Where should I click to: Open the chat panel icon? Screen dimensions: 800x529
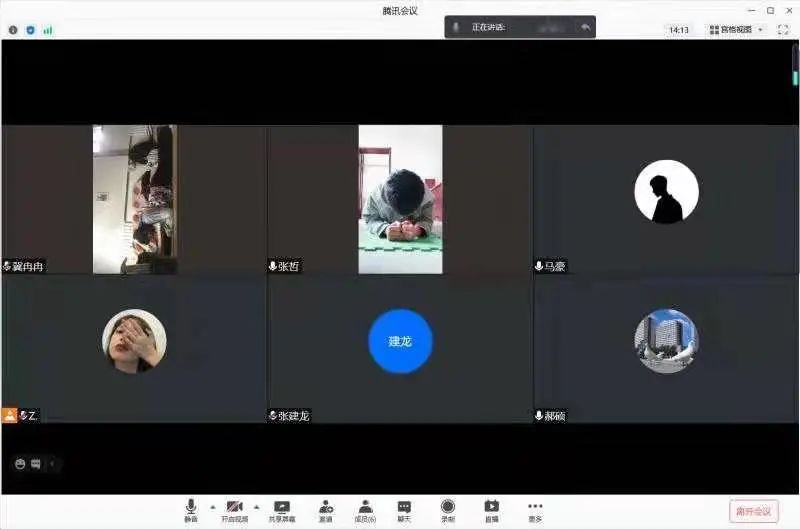[404, 511]
